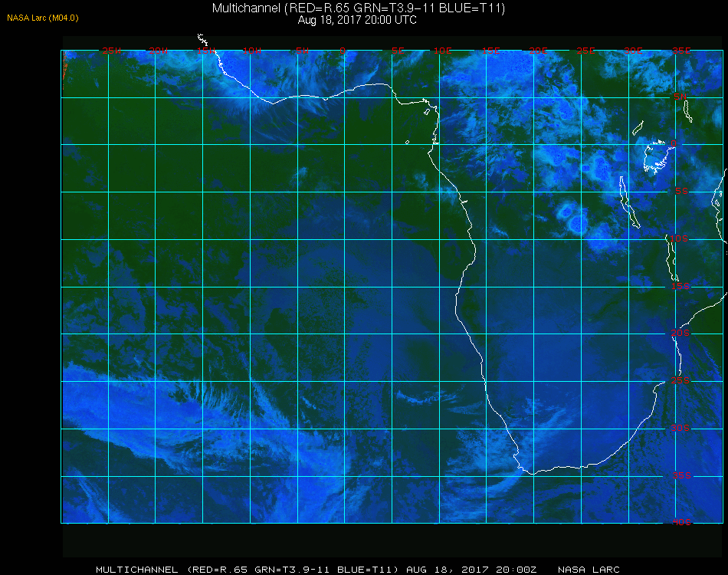Click the 10E longitude label

(x=442, y=51)
